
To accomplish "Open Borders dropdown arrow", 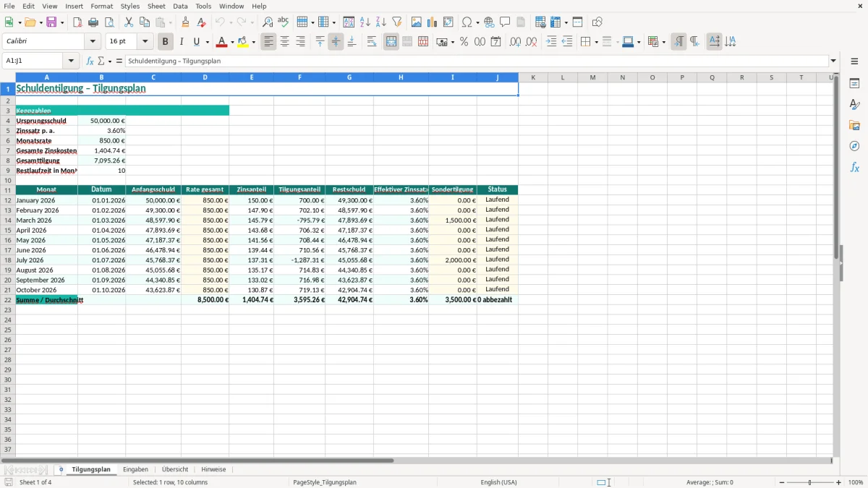I will pos(596,42).
